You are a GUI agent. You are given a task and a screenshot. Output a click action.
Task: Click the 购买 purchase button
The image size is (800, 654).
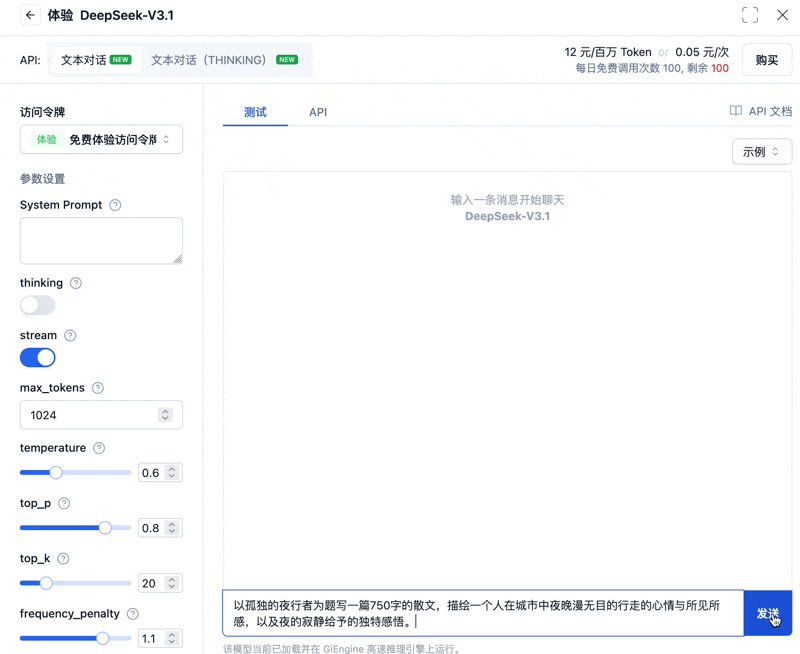pyautogui.click(x=766, y=59)
